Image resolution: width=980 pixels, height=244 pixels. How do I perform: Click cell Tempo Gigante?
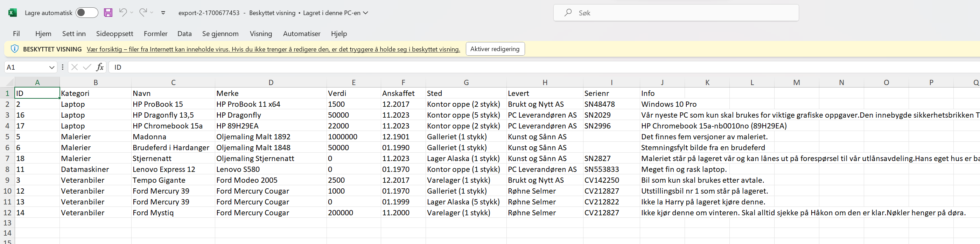pos(173,180)
